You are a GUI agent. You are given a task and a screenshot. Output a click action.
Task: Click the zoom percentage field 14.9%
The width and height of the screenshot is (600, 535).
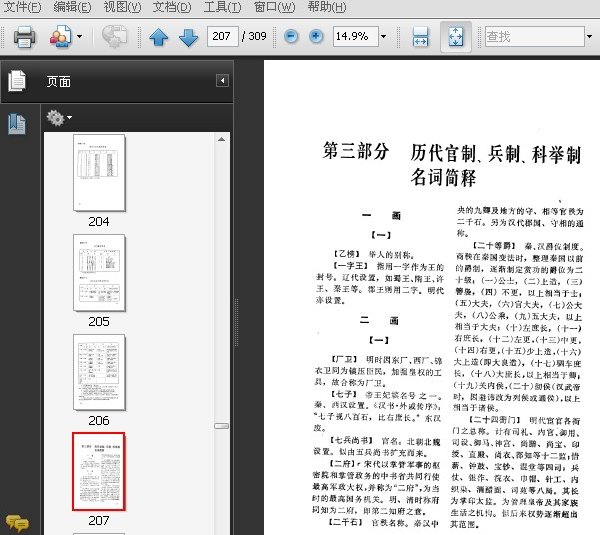coord(355,36)
